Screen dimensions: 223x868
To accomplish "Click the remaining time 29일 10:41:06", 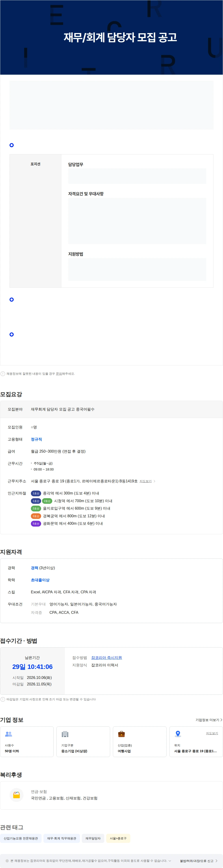I will pos(32,667).
